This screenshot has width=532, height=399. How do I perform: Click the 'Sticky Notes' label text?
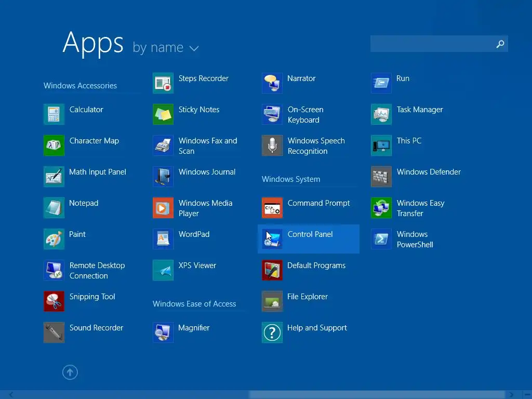(199, 110)
